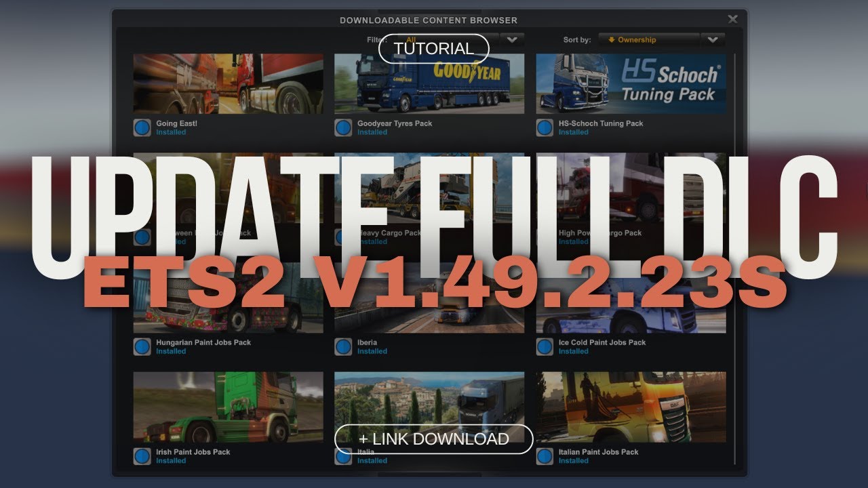Toggle the Iberia blue circle icon

(x=343, y=347)
